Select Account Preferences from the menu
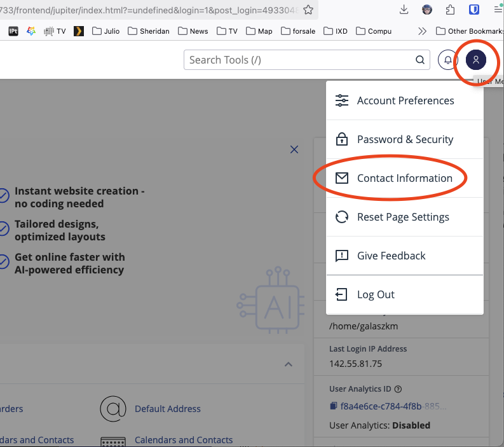 [405, 100]
